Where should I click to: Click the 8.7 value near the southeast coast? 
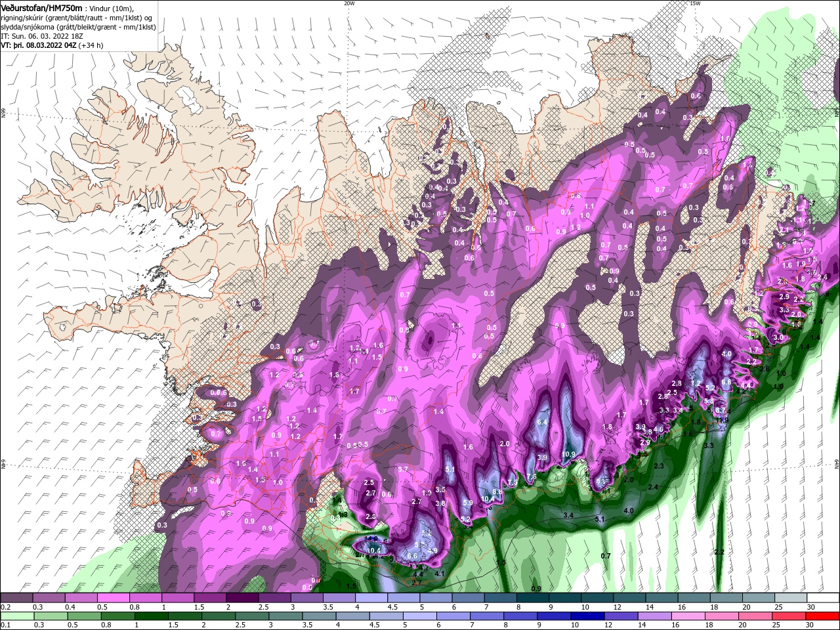[720, 410]
